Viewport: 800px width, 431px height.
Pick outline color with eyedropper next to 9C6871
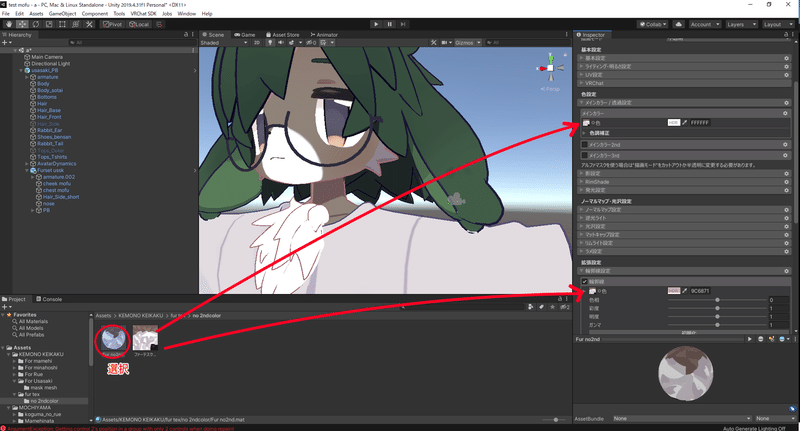685,291
